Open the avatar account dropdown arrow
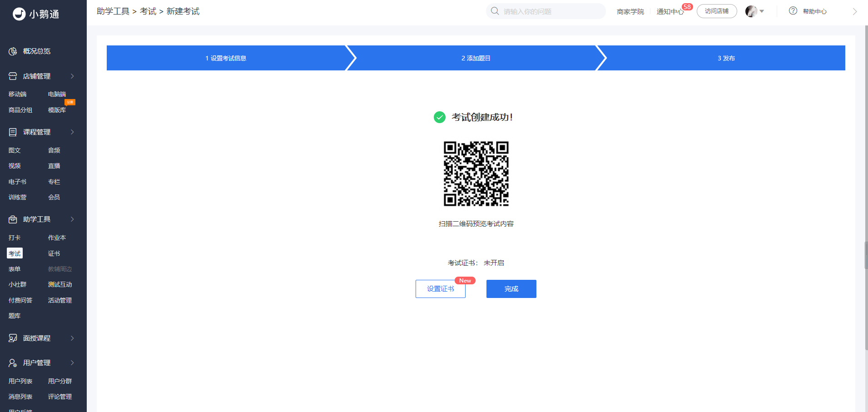 pos(762,11)
